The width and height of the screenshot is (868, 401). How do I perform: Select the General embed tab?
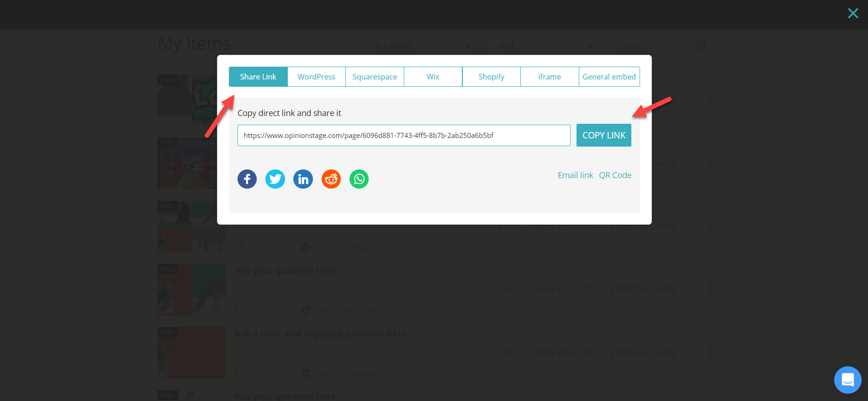coord(609,77)
